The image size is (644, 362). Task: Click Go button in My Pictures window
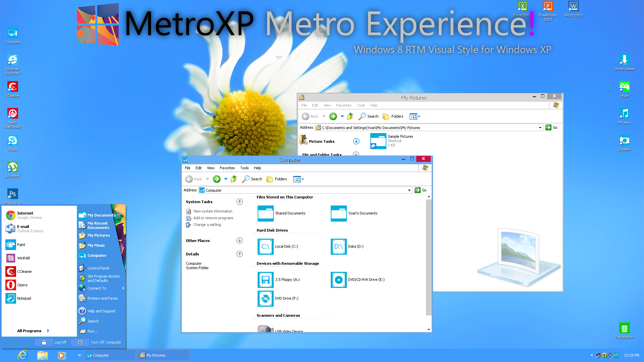[551, 127]
